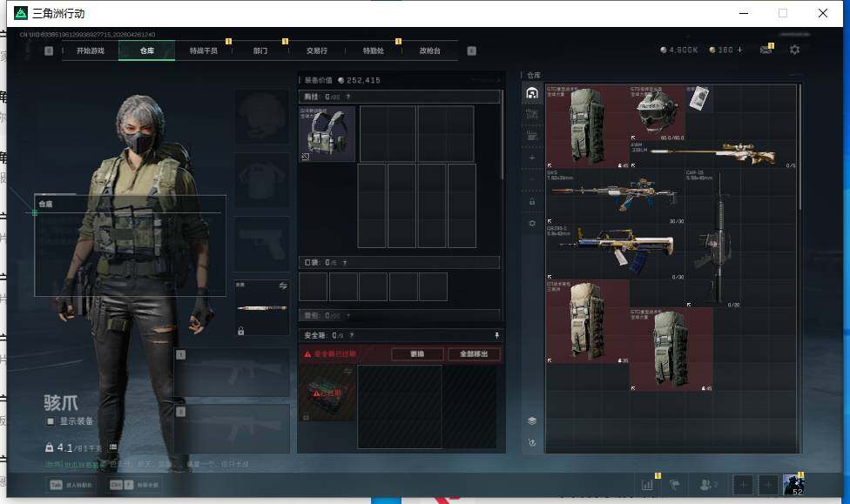Screen dimensions: 850x504
Task: Select the main warehouse storage icon
Action: coord(532,93)
